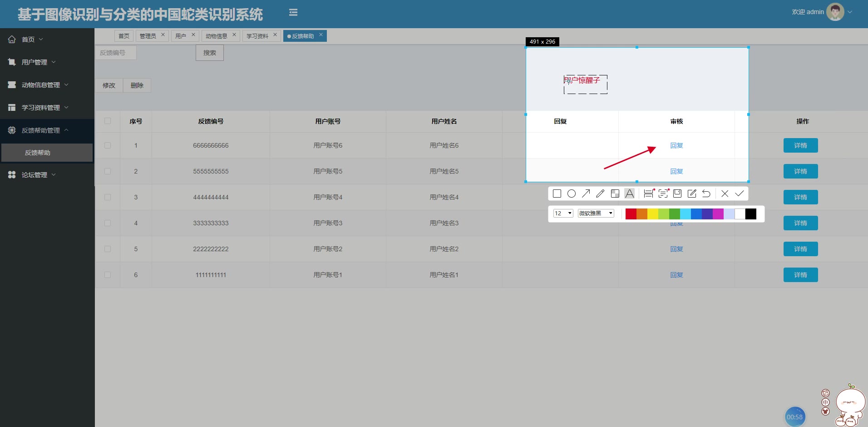The height and width of the screenshot is (427, 868).
Task: Click 回复 link in 用户账号1 row
Action: pyautogui.click(x=676, y=275)
